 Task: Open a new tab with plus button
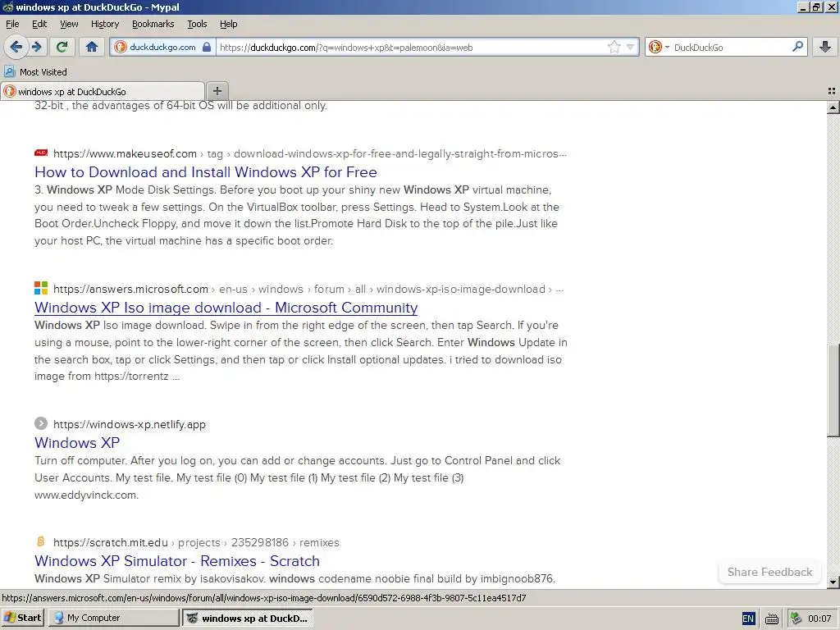coord(217,90)
